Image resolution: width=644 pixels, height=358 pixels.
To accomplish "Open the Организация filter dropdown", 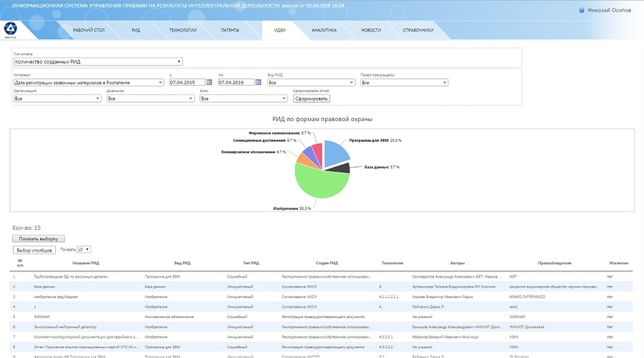I will pos(57,98).
